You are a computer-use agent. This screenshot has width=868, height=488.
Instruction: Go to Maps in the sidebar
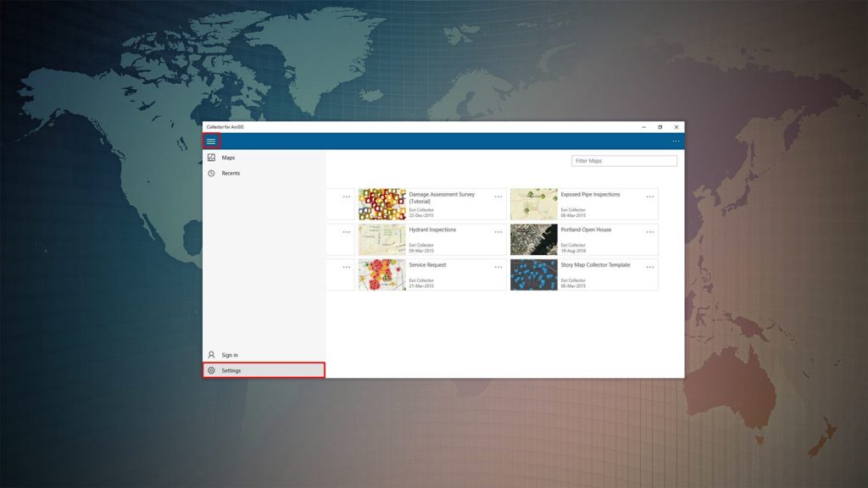264,158
